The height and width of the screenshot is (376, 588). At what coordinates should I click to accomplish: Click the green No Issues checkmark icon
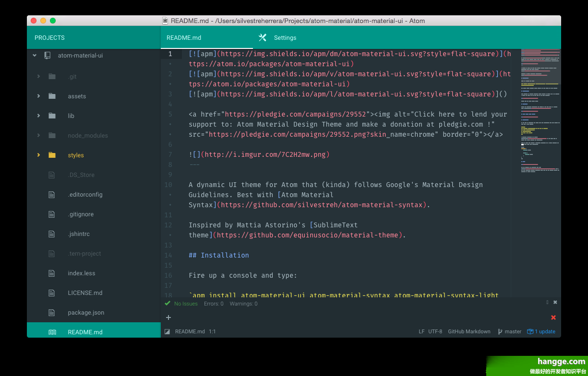(x=168, y=304)
